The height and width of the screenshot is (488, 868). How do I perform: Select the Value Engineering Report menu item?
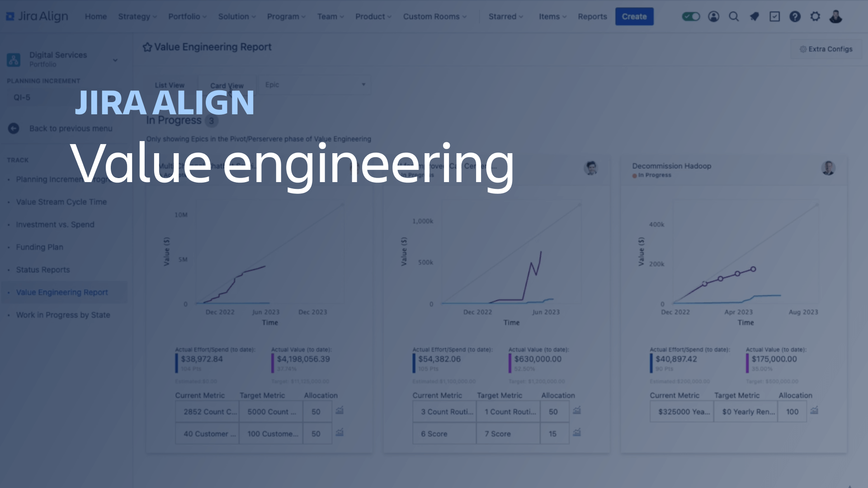click(x=62, y=292)
